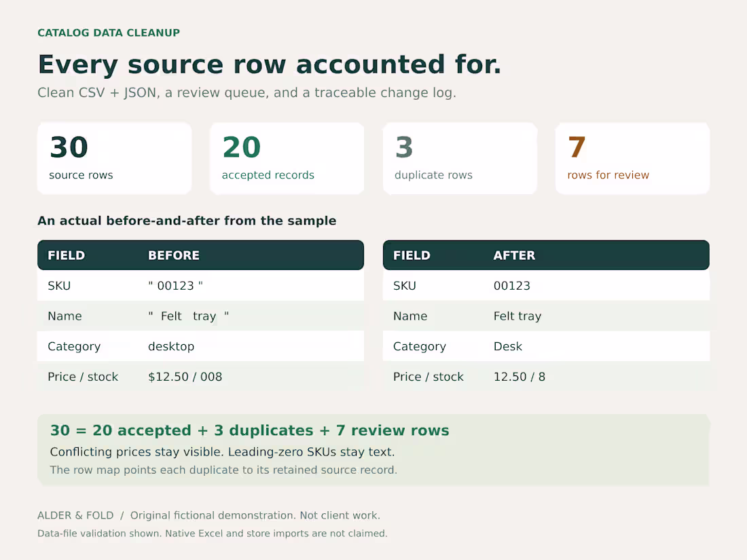
Task: Select the Category label in the Before table
Action: (74, 346)
